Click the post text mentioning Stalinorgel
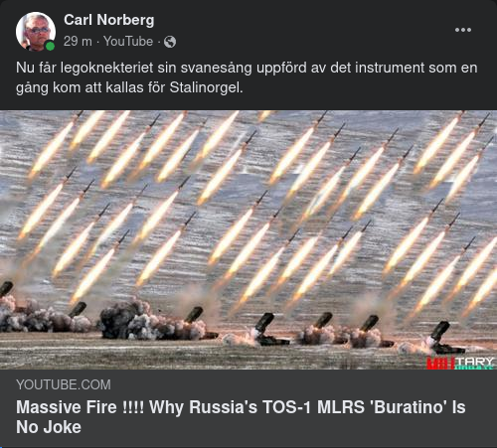 point(247,77)
